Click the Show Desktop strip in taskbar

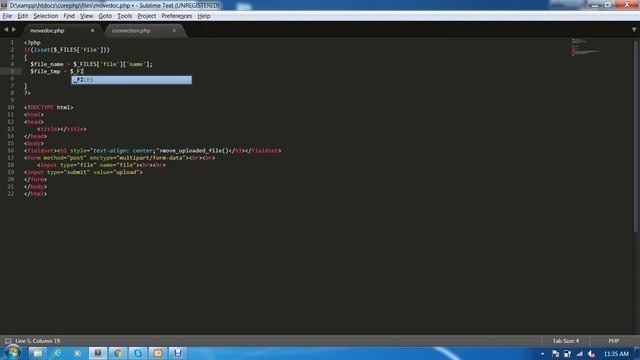coord(637,353)
